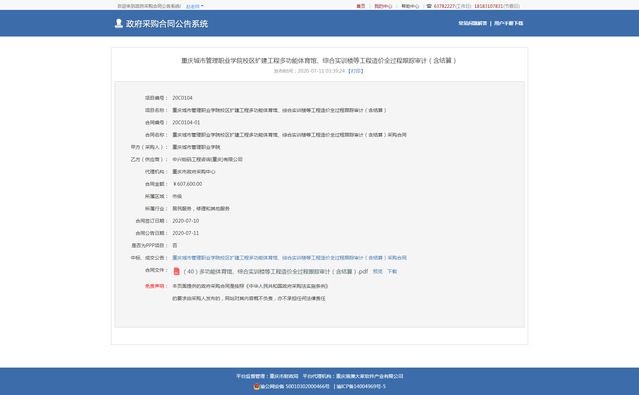This screenshot has height=395, width=639.
Task: Open 帮助中心 in the top navigation
Action: pos(410,6)
